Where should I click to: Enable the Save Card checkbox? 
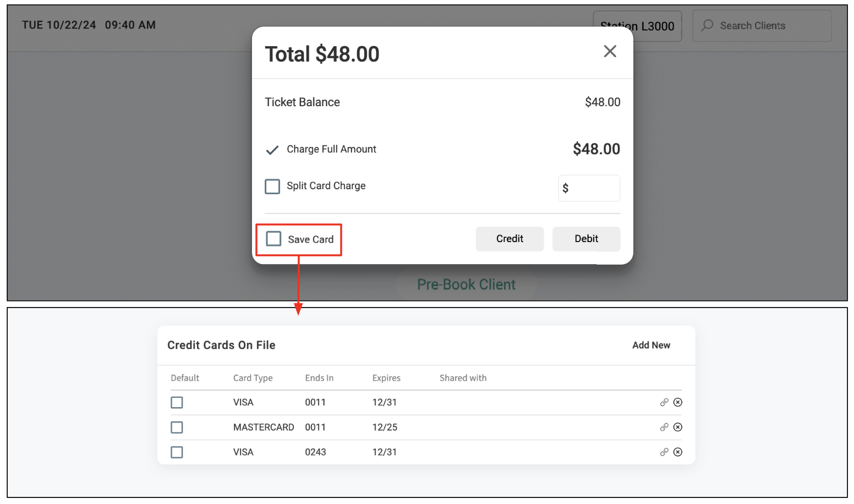[273, 239]
